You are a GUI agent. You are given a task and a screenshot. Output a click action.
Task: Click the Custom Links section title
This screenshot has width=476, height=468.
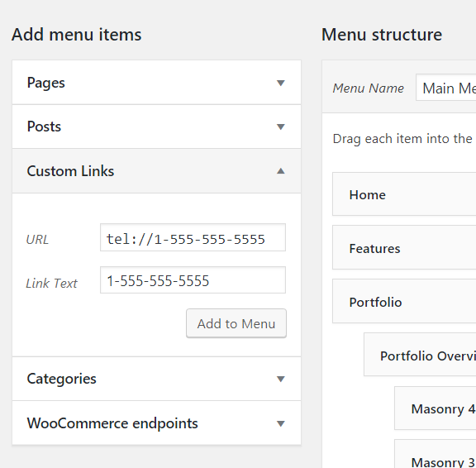pos(70,171)
